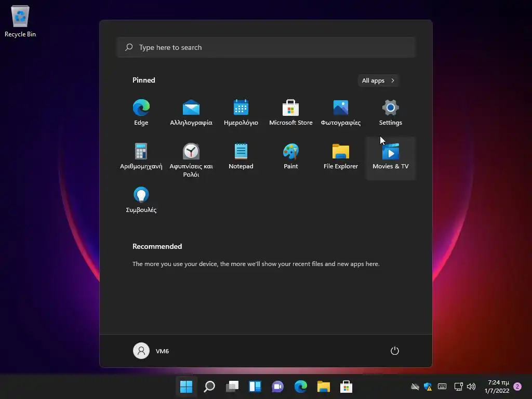Image resolution: width=532 pixels, height=399 pixels.
Task: Open the Edge pinned app
Action: pos(141,113)
